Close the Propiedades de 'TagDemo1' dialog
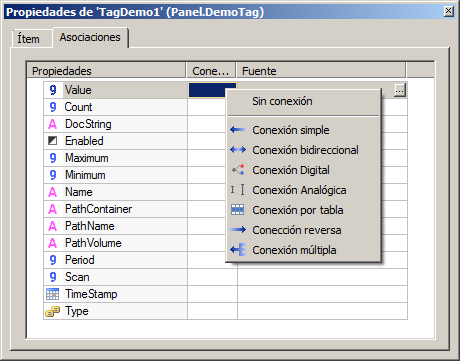Screen dimensions: 460x361 tap(449, 11)
